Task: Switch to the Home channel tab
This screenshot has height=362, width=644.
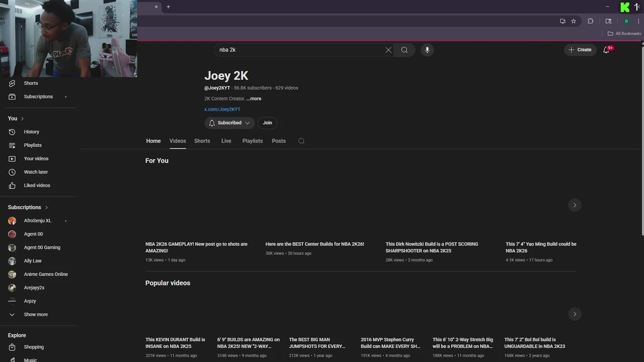Action: (153, 141)
